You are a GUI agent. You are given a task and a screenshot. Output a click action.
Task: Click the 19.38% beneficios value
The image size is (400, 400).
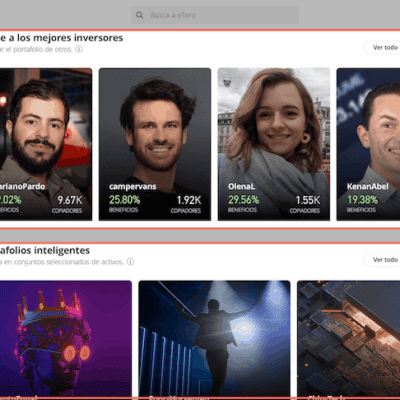tap(363, 200)
